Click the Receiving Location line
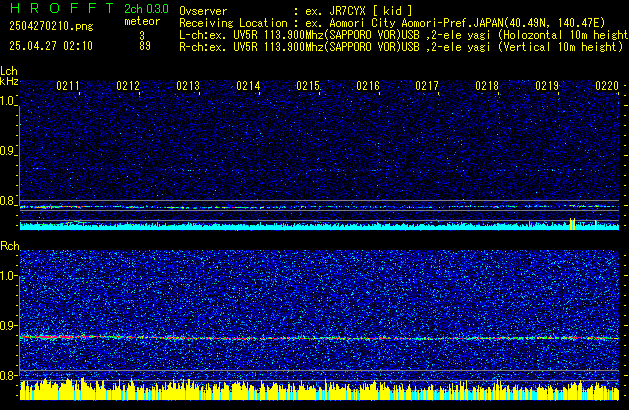The height and width of the screenshot is (410, 629). [x=392, y=23]
